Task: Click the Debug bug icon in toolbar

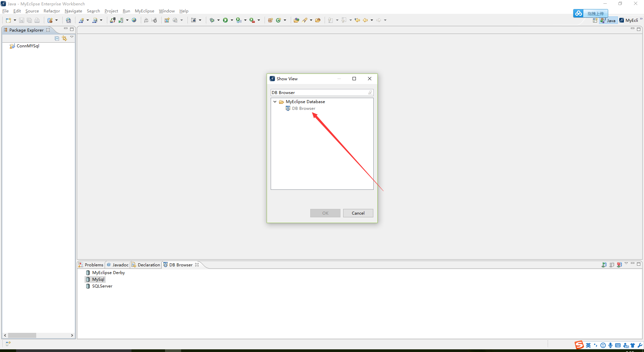Action: (212, 20)
